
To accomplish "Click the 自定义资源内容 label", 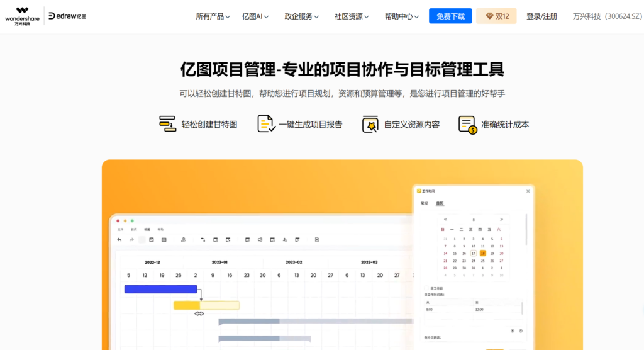I will [x=411, y=125].
